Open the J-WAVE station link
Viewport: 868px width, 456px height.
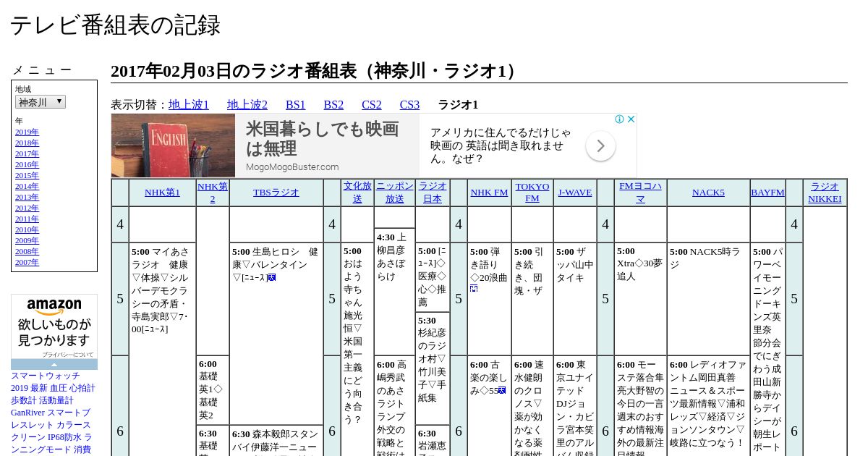coord(575,193)
